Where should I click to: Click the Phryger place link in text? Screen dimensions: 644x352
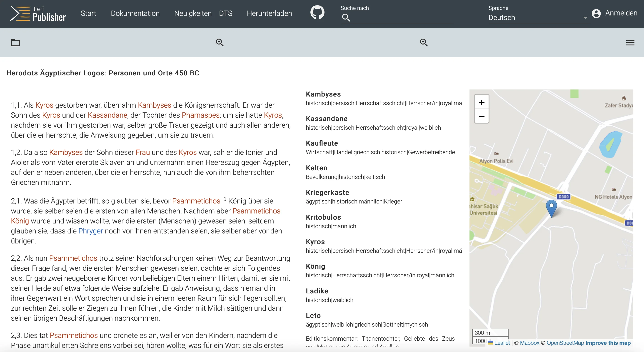(x=90, y=231)
